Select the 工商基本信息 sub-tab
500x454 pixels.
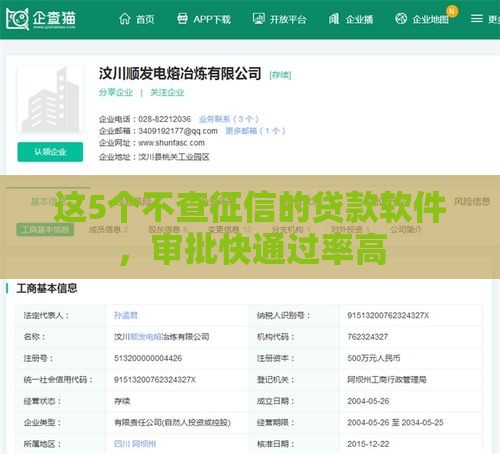(x=45, y=229)
